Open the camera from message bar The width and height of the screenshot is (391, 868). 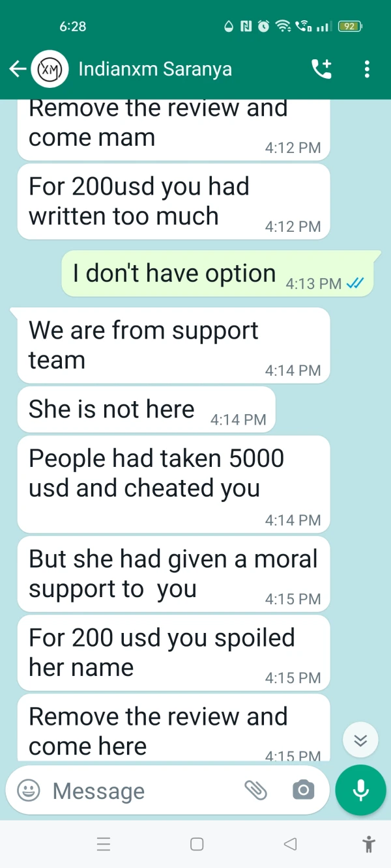coord(303,791)
